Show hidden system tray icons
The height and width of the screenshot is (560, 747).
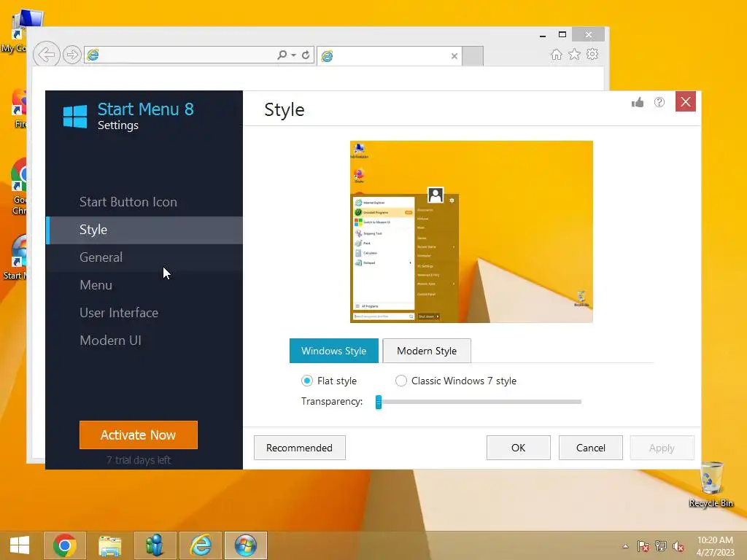click(625, 546)
